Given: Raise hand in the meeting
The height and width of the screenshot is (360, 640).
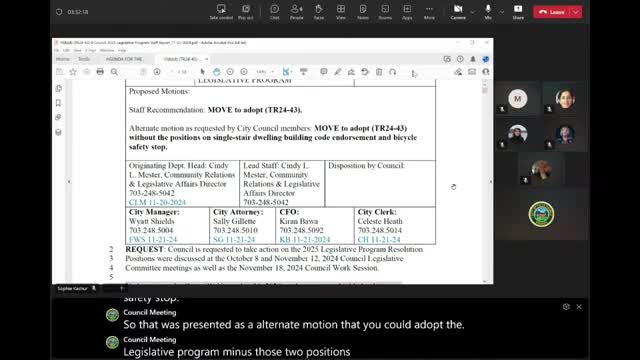Looking at the screenshot, I should [319, 12].
